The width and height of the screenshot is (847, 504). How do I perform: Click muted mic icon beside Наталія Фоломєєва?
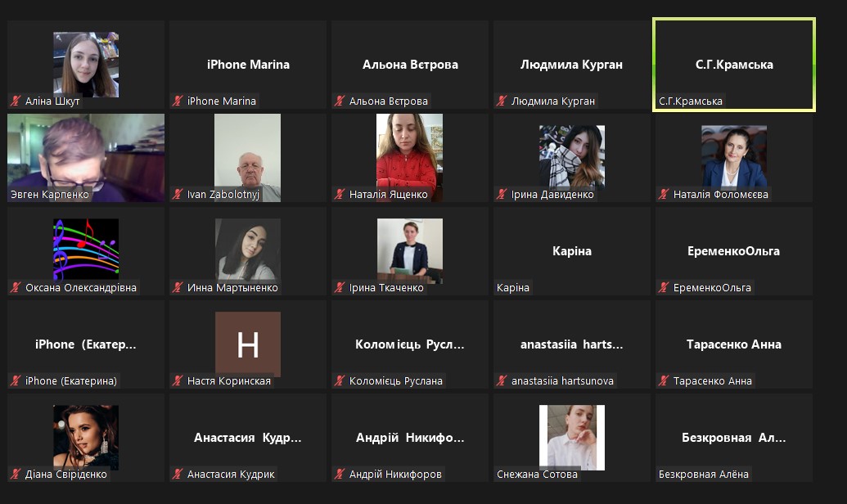[664, 194]
